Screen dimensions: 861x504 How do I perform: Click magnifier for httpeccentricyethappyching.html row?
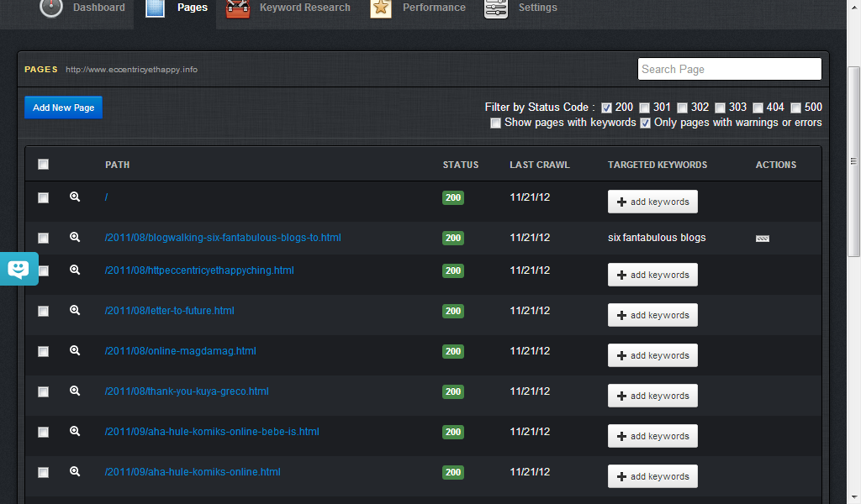(75, 270)
